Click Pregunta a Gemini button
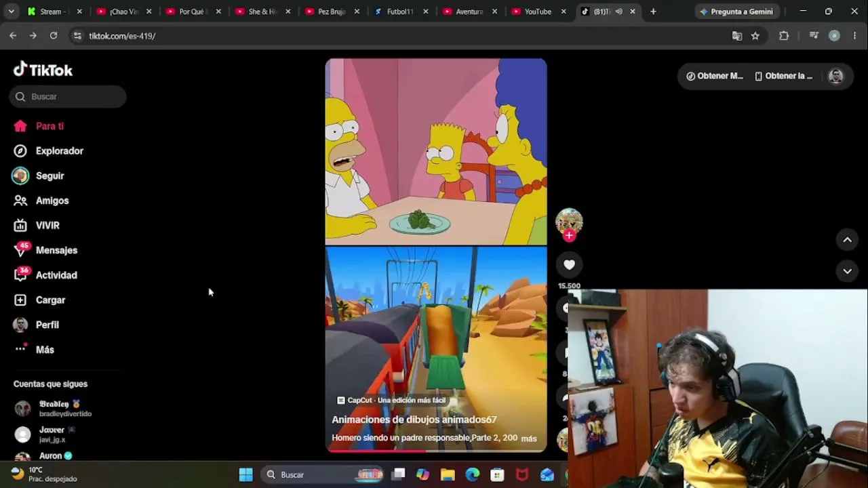This screenshot has width=868, height=488. 736,12
